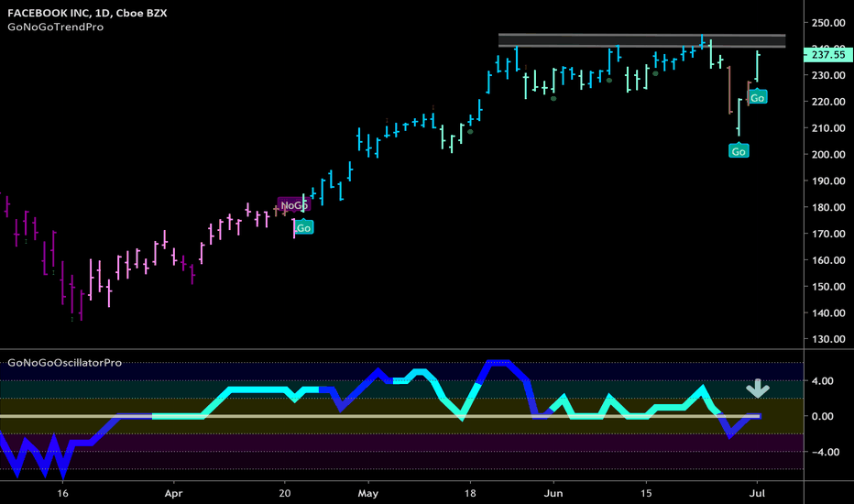Click the 150.00 price axis label
This screenshot has width=854, height=504.
[x=828, y=287]
